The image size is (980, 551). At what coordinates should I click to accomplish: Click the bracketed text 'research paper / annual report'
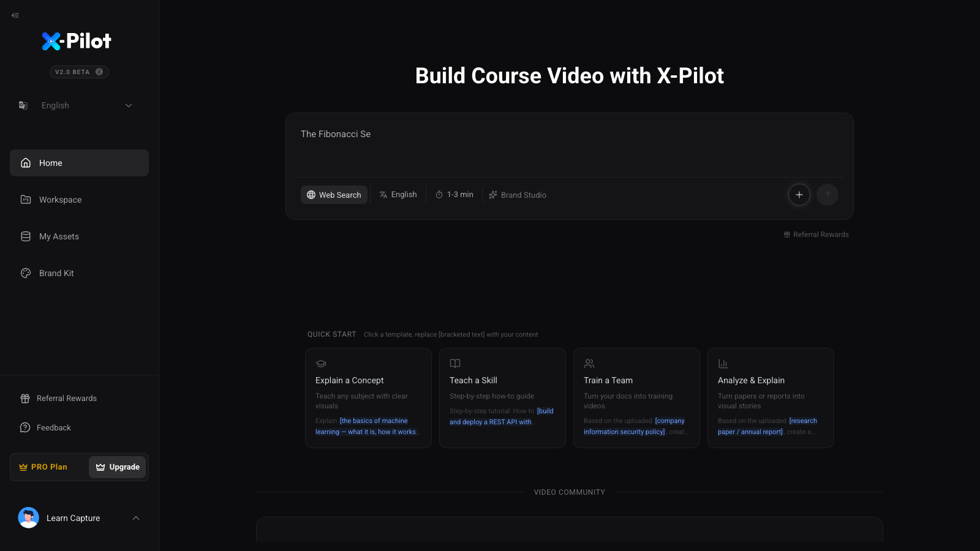click(x=767, y=426)
